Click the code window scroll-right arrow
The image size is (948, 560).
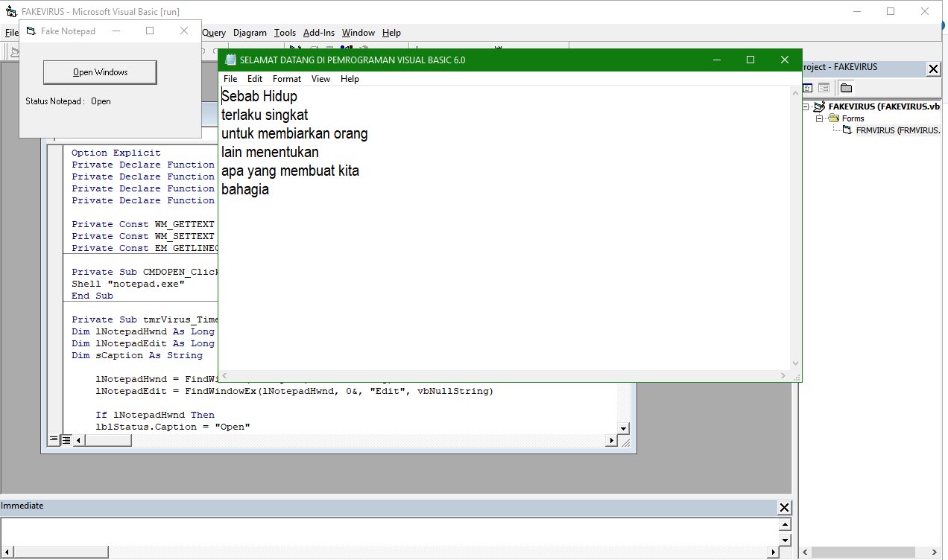coord(612,440)
